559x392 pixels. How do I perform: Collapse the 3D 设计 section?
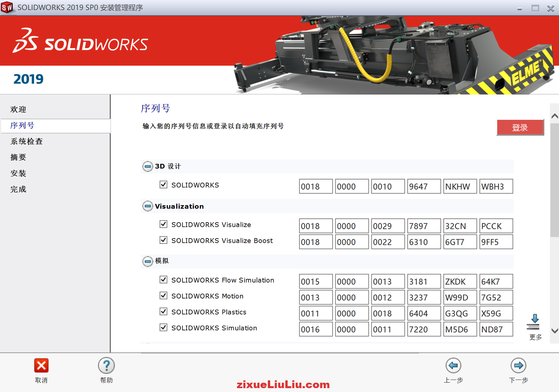coord(148,166)
